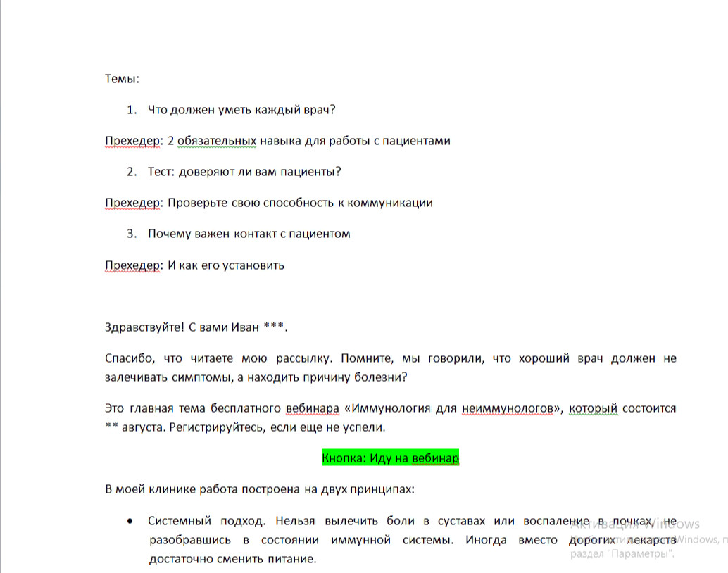Click the line 'залечивать симптомы, а находить причину болезни?'
This screenshot has height=573, width=728.
(x=256, y=377)
